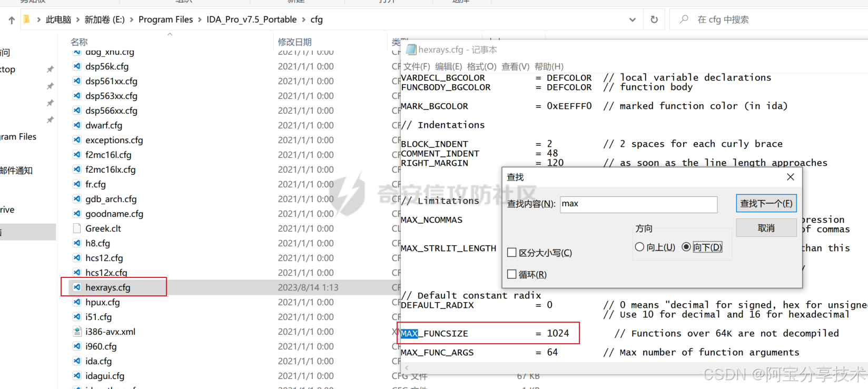Screen dimensions: 868x389
Task: Click the exceptions.cfg file icon
Action: [x=77, y=140]
